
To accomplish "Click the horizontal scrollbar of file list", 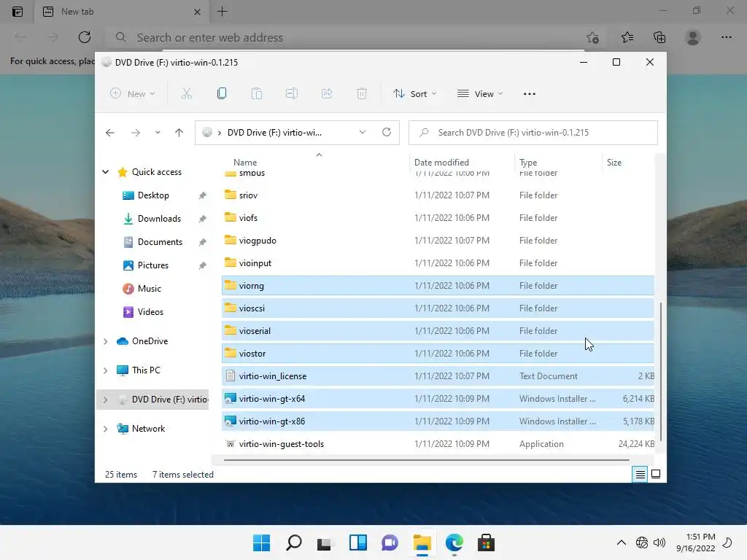I will click(426, 460).
